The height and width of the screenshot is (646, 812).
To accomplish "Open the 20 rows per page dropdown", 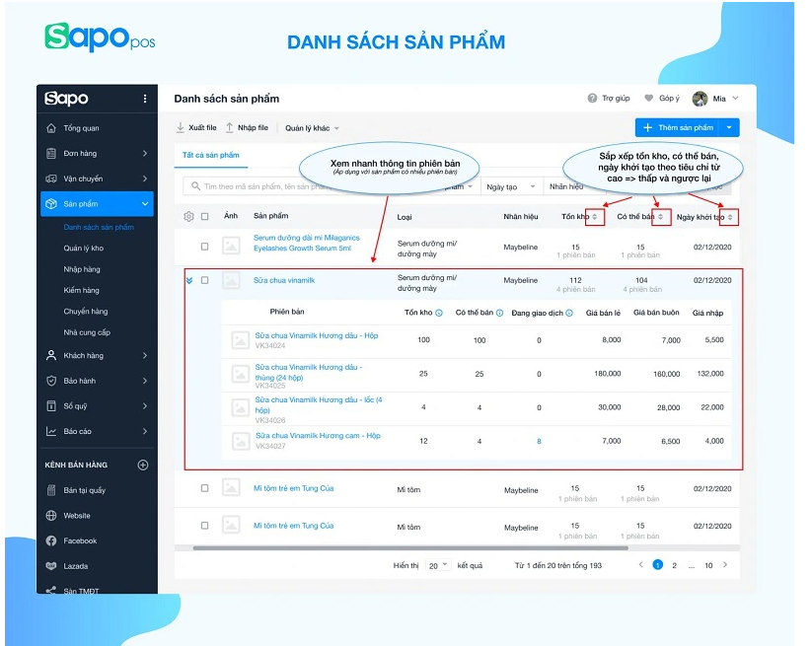I will [438, 565].
